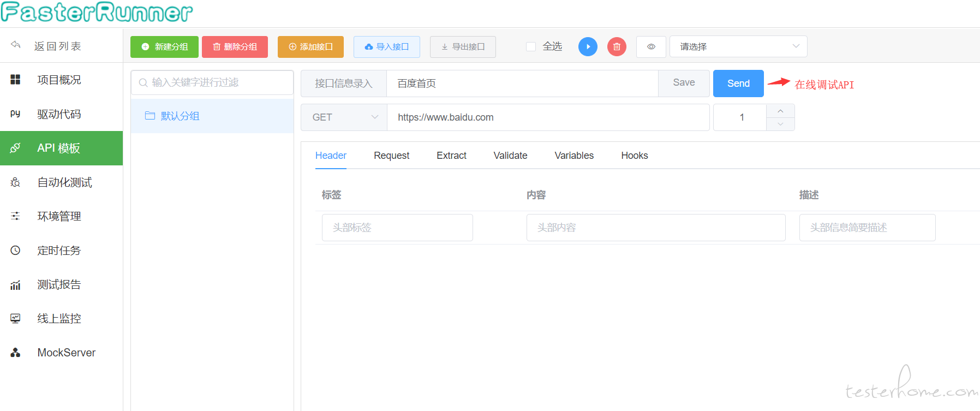The height and width of the screenshot is (411, 980).
Task: Toggle the 全选 select-all checkbox
Action: pos(531,46)
